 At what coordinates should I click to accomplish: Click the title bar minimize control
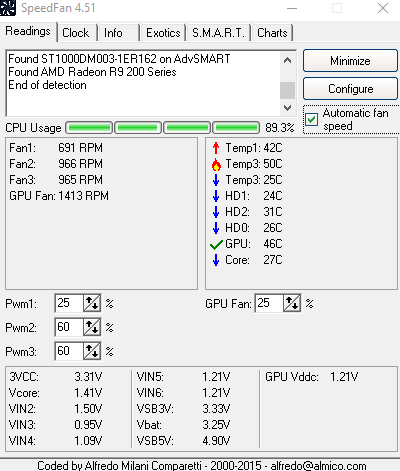pos(292,8)
